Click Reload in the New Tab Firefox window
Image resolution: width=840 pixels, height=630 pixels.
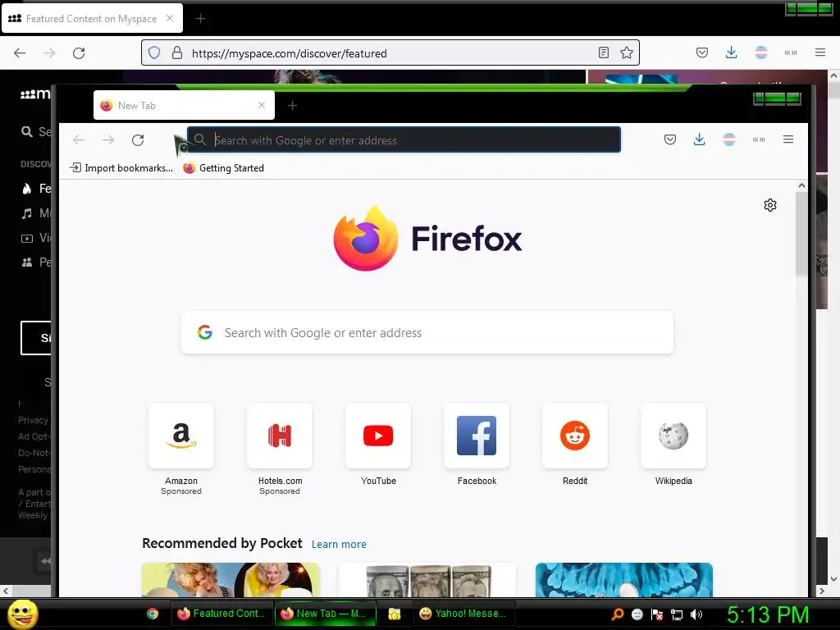pos(138,139)
